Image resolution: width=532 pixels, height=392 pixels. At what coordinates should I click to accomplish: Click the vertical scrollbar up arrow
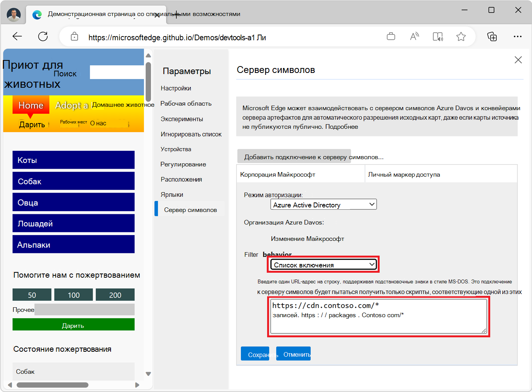[x=148, y=55]
